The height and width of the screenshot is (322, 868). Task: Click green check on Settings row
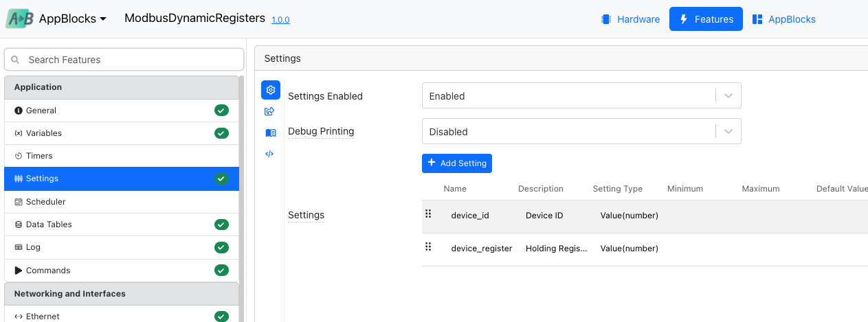[221, 179]
